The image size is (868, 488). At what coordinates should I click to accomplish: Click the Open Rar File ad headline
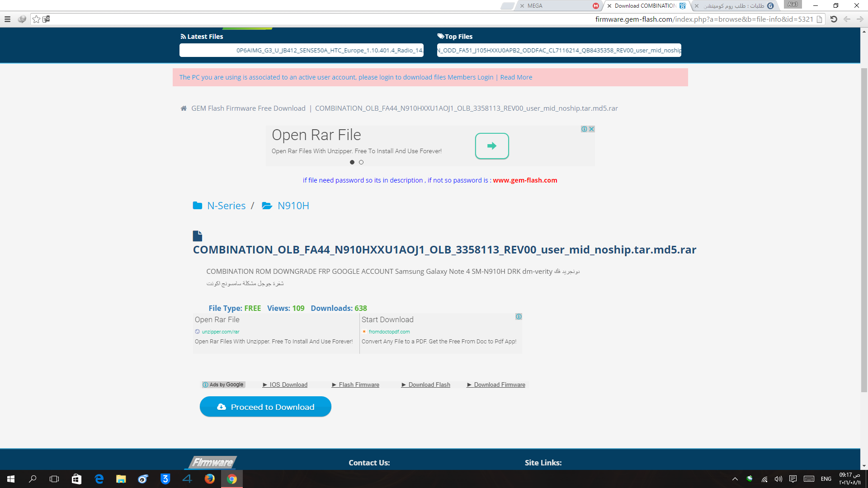[x=316, y=135]
